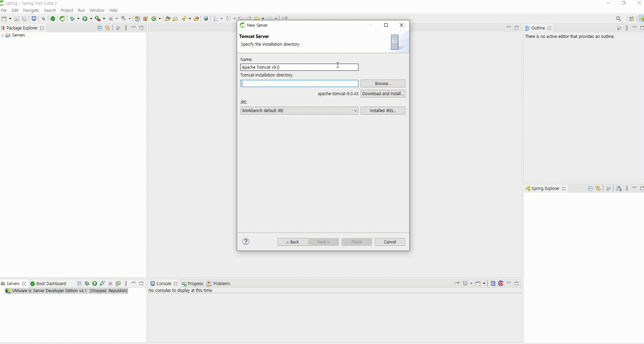Viewport: 644px width, 344px height.
Task: Open the Run menu
Action: coord(81,10)
